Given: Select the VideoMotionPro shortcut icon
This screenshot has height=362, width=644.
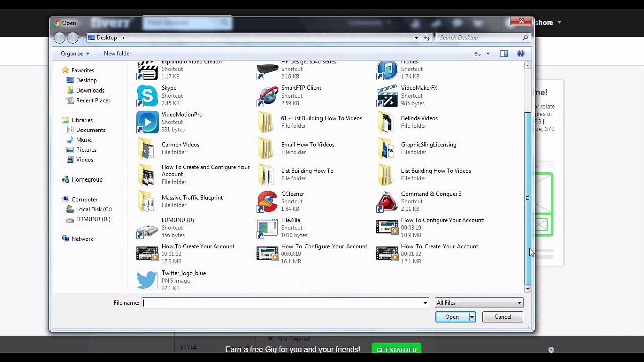Looking at the screenshot, I should click(147, 122).
